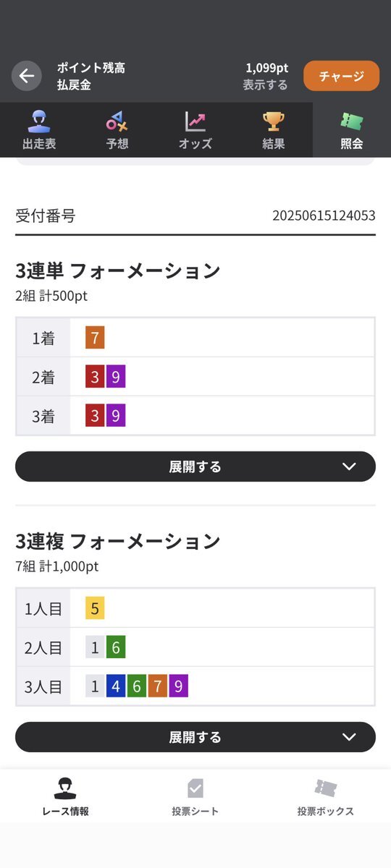Tap yellow number 5 in 1人目 row

pos(95,608)
